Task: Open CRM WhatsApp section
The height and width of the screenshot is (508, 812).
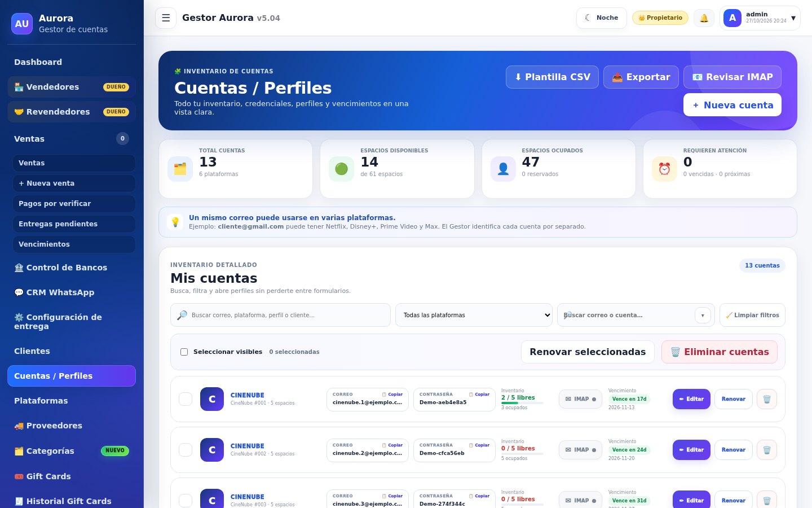Action: pos(72,292)
